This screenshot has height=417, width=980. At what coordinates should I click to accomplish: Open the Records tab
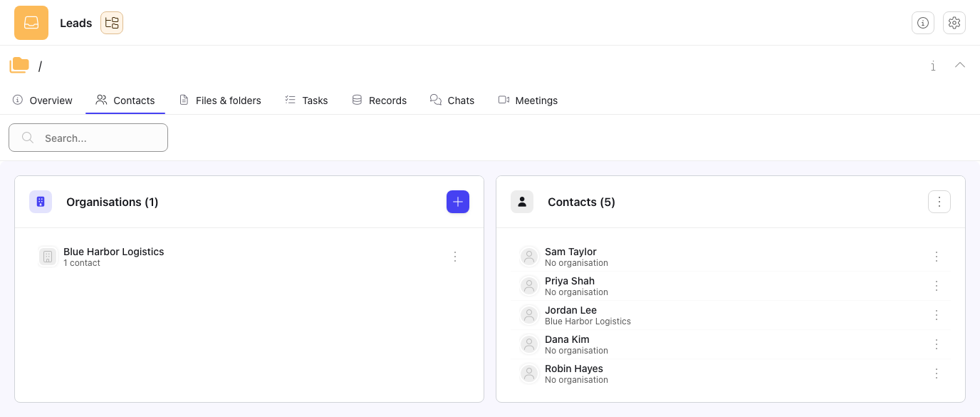tap(380, 101)
